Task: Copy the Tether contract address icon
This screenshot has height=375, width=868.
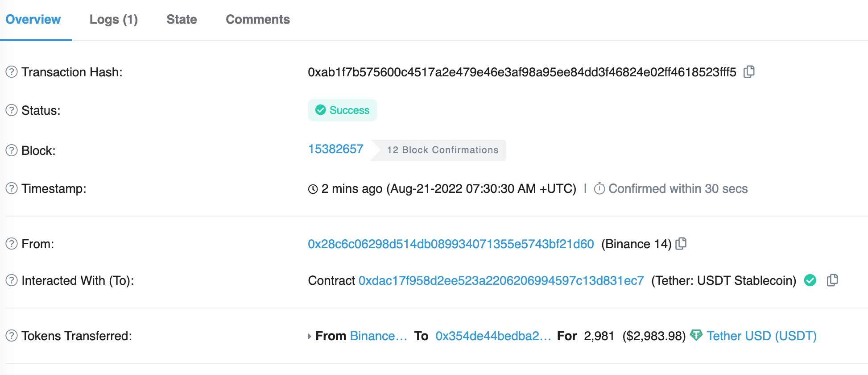Action: pyautogui.click(x=832, y=280)
